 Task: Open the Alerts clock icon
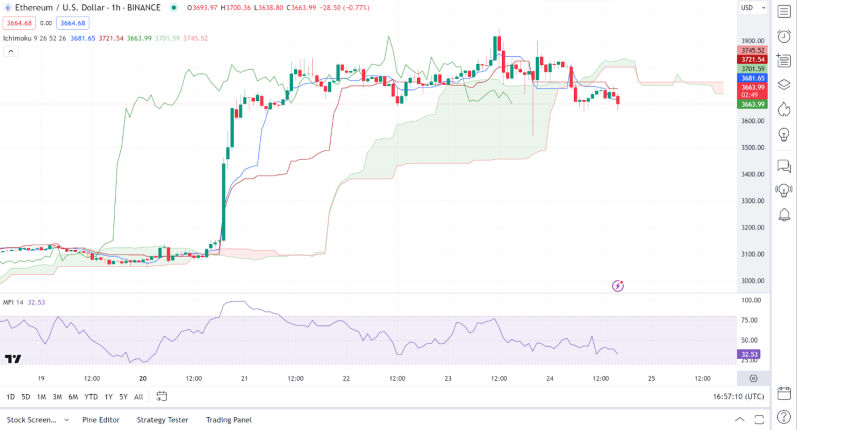[x=784, y=37]
